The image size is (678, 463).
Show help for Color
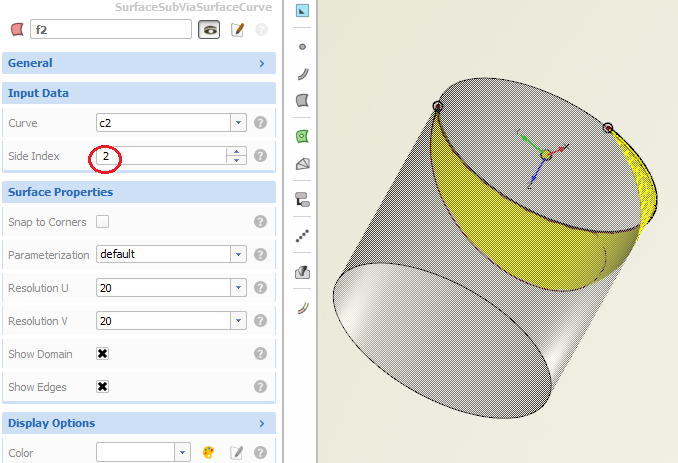click(x=260, y=452)
